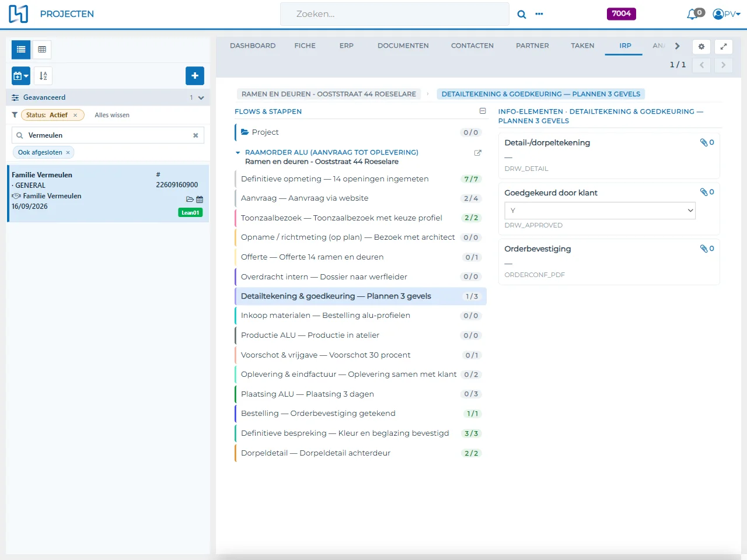Remove the Status: Actief filter chip
The width and height of the screenshot is (747, 560).
75,116
